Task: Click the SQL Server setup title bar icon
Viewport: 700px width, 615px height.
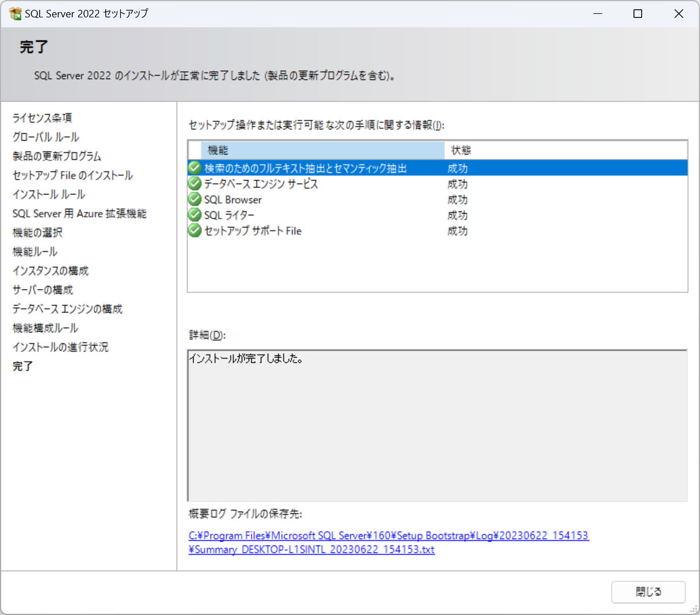Action: (x=16, y=13)
